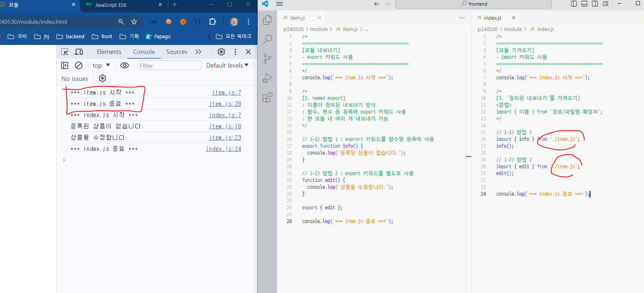Image resolution: width=644 pixels, height=293 pixels.
Task: Show more DevTools tabs chevron
Action: point(198,52)
